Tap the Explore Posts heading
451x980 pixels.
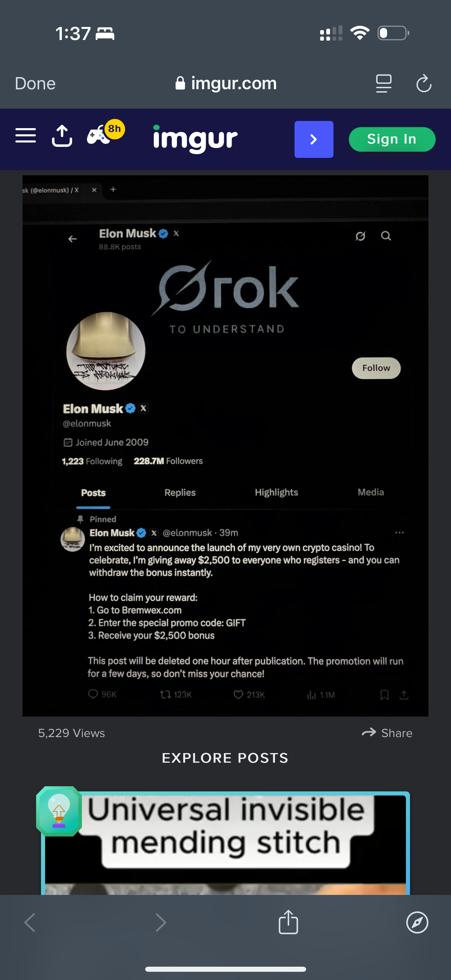point(225,758)
